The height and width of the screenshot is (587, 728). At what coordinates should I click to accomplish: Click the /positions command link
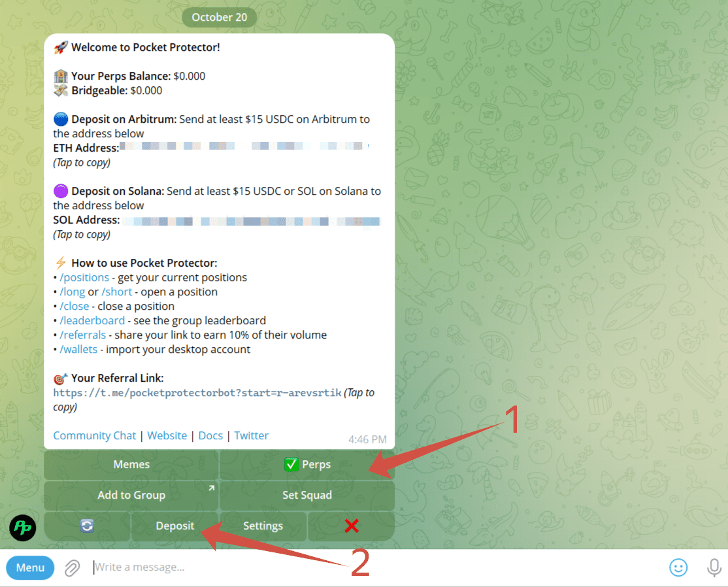[x=84, y=278]
